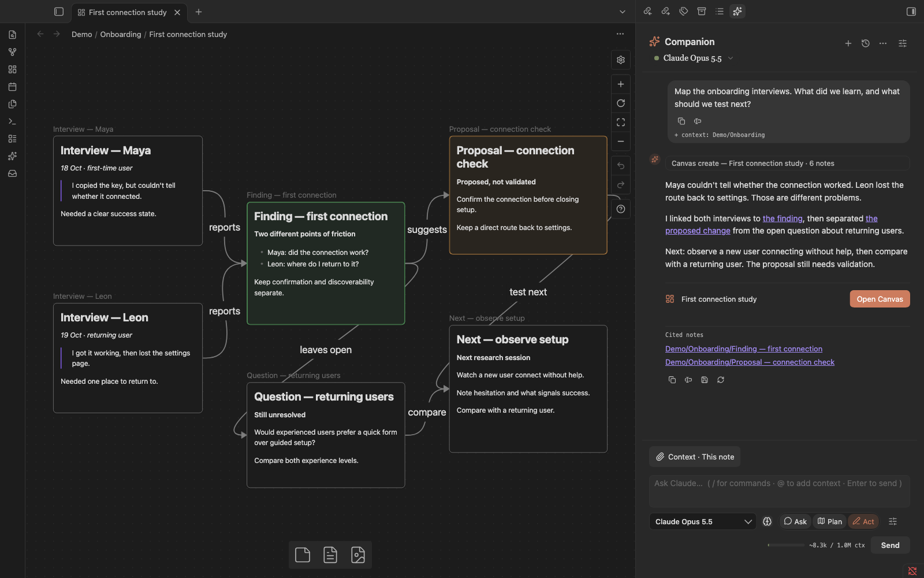Toggle extended thinking brain icon
Screen dimensions: 924x578
767,521
